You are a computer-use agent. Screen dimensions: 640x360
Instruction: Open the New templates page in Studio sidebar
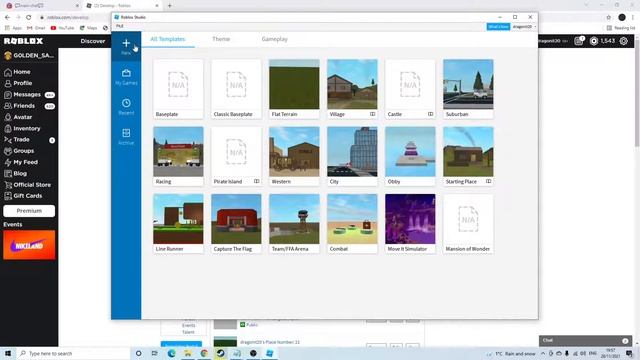coord(126,47)
